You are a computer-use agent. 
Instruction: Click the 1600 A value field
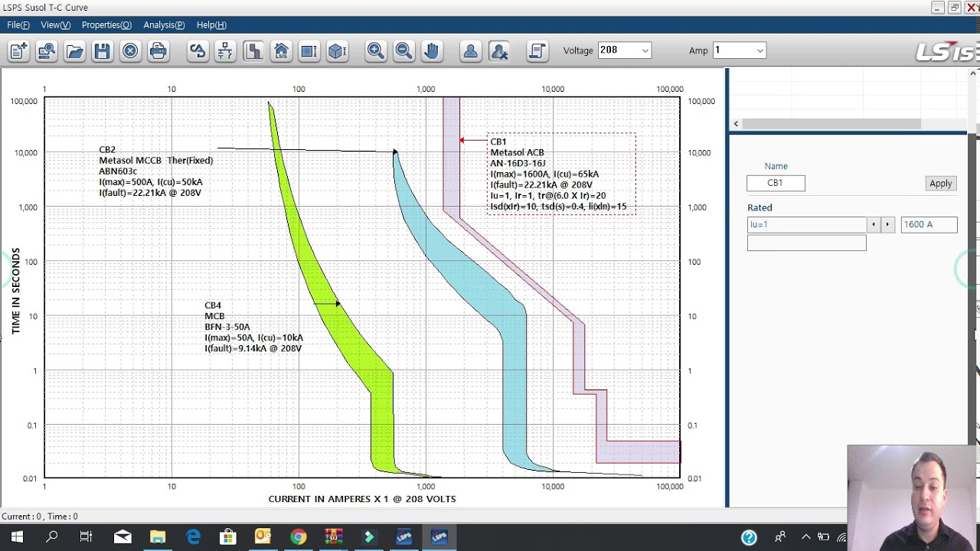[929, 224]
